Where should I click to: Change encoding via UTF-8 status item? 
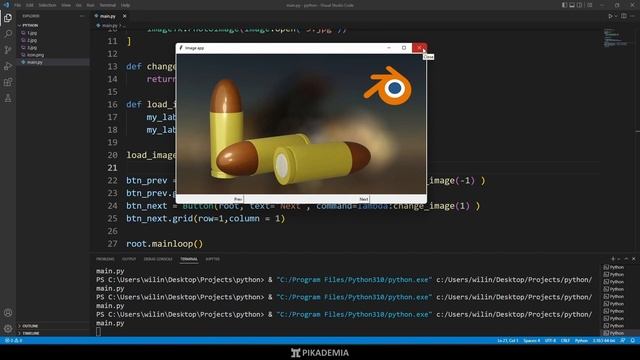pos(550,340)
